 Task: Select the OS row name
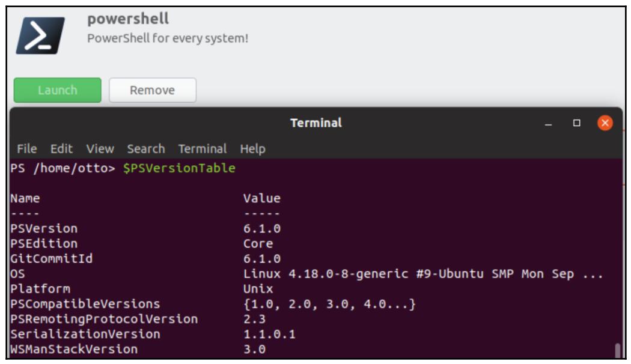click(x=17, y=273)
